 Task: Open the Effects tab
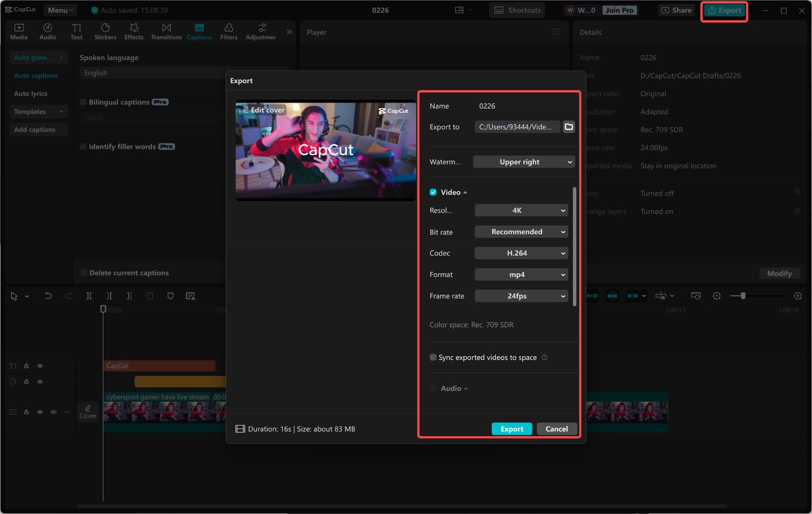click(x=134, y=31)
